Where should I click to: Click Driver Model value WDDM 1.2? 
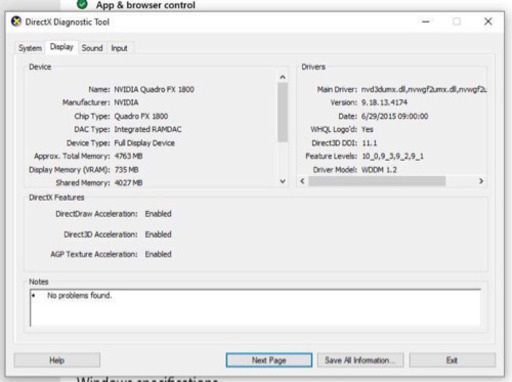[x=379, y=170]
